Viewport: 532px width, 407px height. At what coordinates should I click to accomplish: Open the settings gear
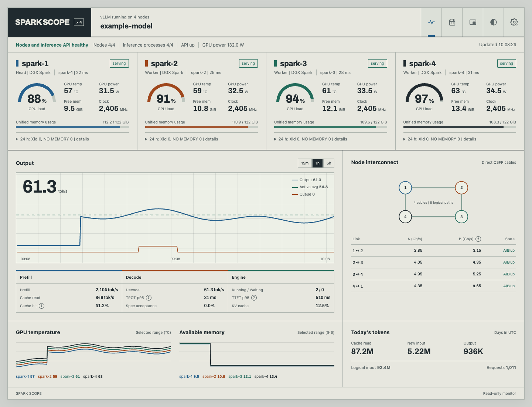click(x=514, y=22)
